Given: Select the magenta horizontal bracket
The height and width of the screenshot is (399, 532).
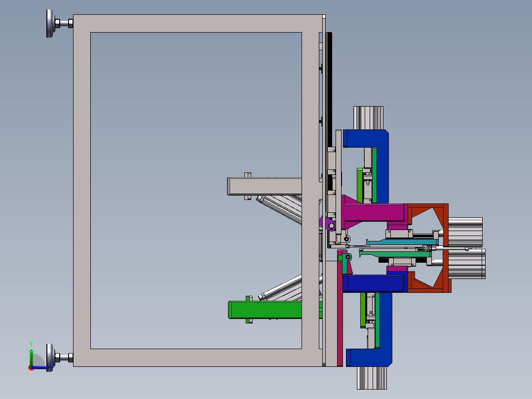Looking at the screenshot, I should click(x=373, y=212).
